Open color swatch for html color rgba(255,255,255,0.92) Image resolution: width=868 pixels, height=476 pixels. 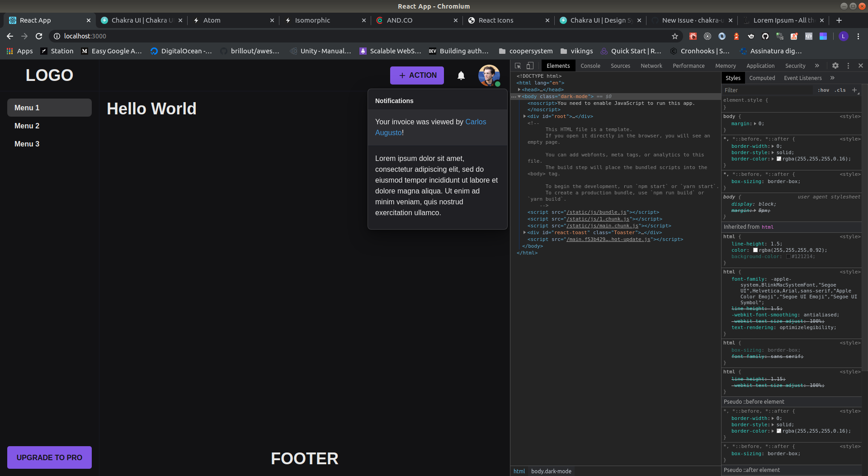(755, 250)
